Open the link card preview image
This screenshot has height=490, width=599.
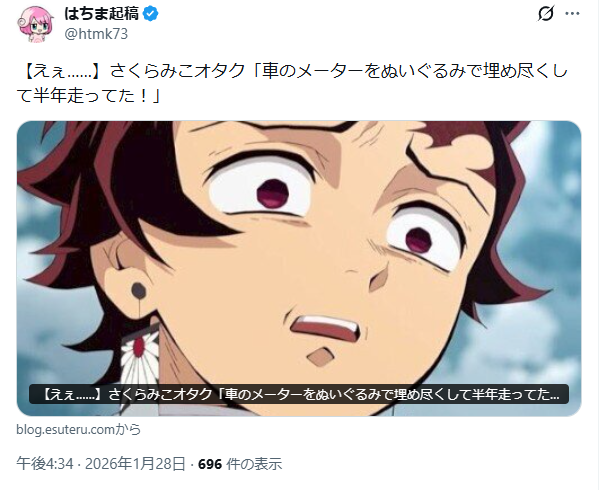299,268
